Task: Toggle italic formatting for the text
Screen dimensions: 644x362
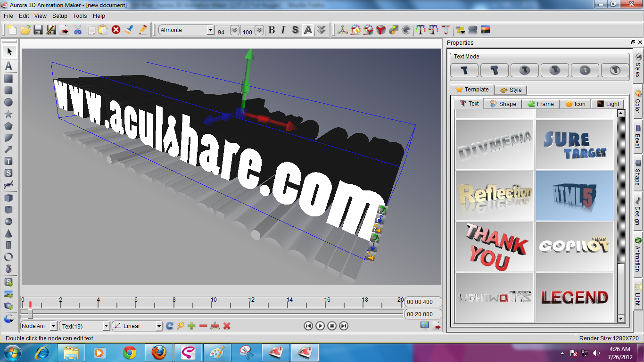Action: [x=283, y=30]
